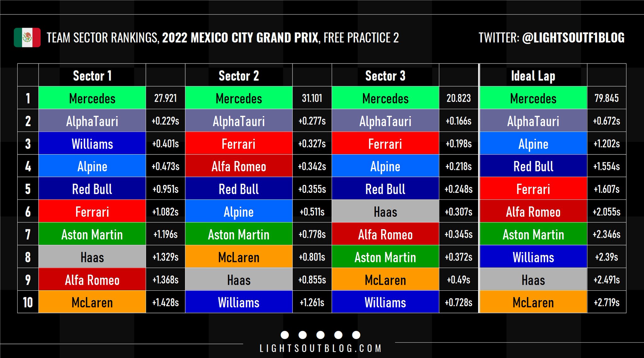
Task: Select the Ideal Lap column header
Action: (533, 76)
